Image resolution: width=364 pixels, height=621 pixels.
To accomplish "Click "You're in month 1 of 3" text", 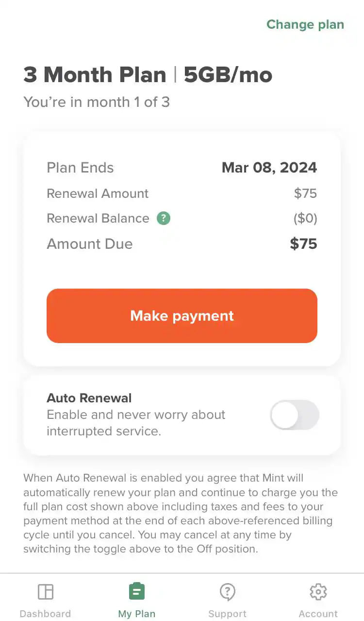I will coord(97,102).
